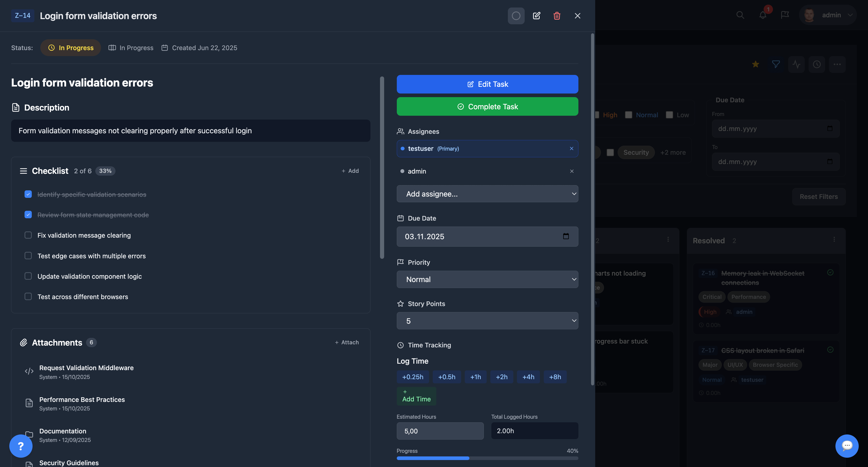Open the chat bubble widget
868x467 pixels.
coord(847,446)
